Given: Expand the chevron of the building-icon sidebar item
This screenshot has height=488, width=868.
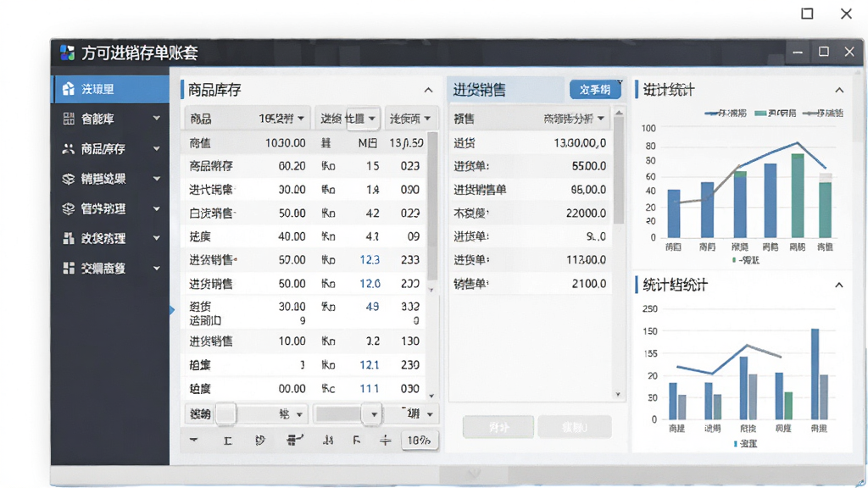Looking at the screenshot, I should pos(157,238).
